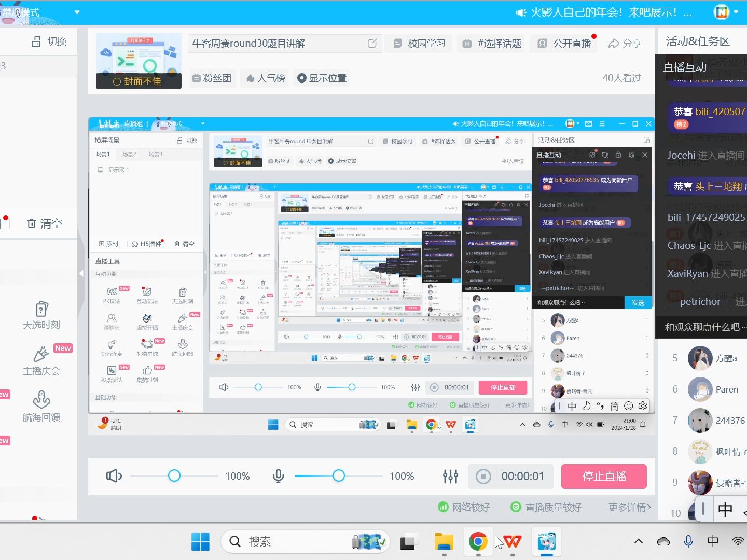
Task: Click the 网络较好 network status indicator
Action: [464, 507]
